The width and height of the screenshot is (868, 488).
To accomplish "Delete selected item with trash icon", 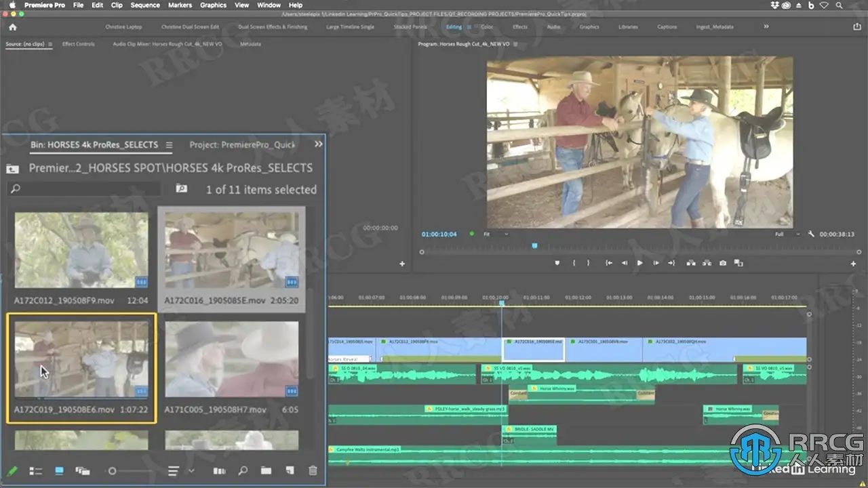I will [313, 470].
